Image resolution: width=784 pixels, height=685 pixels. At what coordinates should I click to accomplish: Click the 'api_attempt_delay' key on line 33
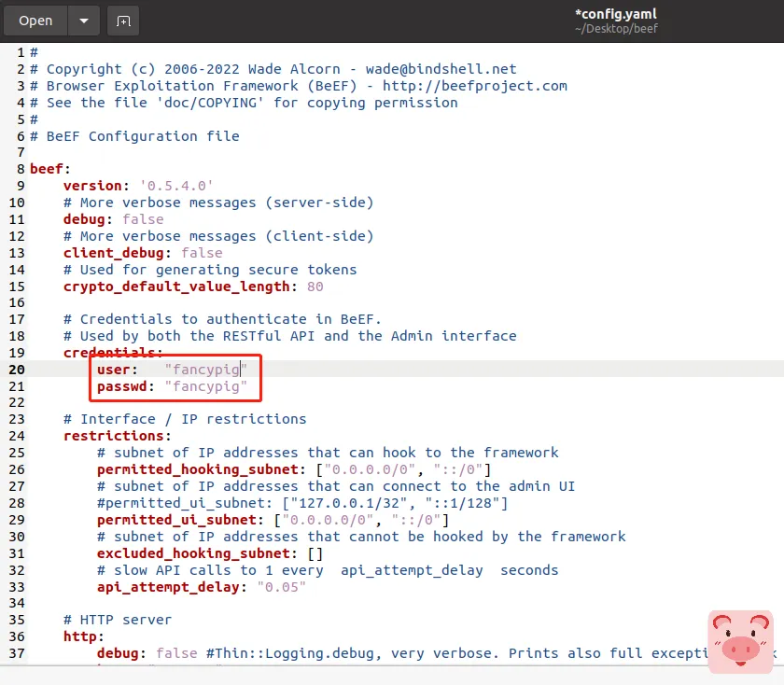coord(169,587)
